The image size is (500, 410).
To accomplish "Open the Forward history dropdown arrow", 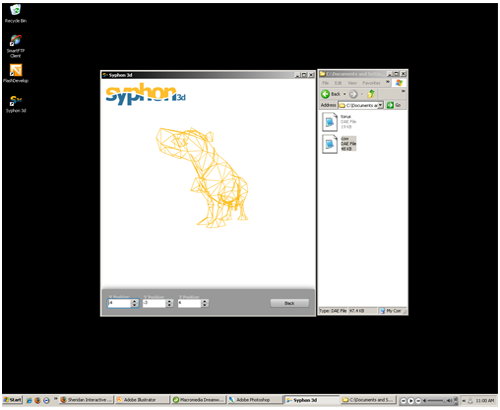I will pyautogui.click(x=362, y=94).
